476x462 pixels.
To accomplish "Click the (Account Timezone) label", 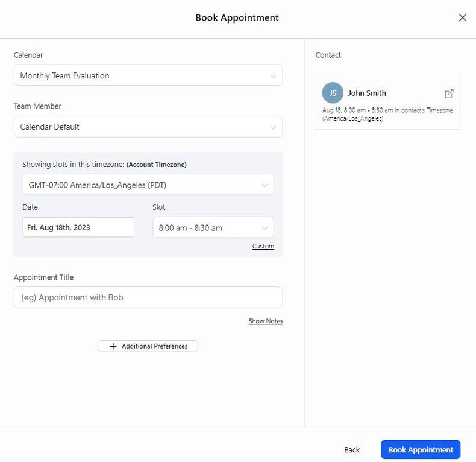I will click(x=156, y=165).
